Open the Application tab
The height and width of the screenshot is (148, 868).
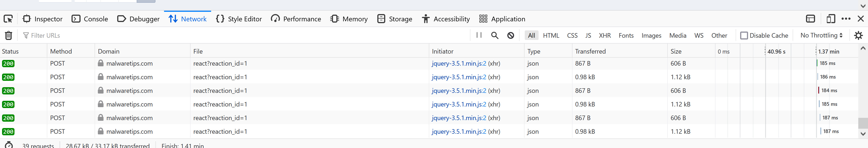coord(502,19)
